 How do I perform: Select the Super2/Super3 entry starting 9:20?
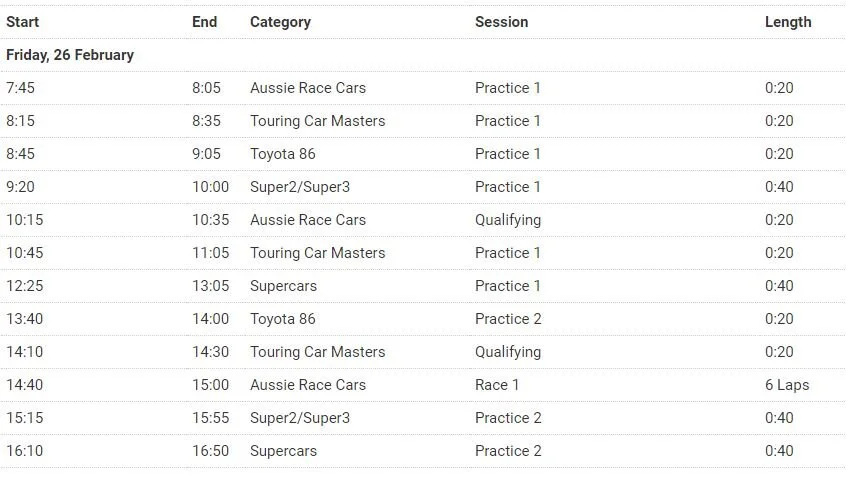coord(300,187)
